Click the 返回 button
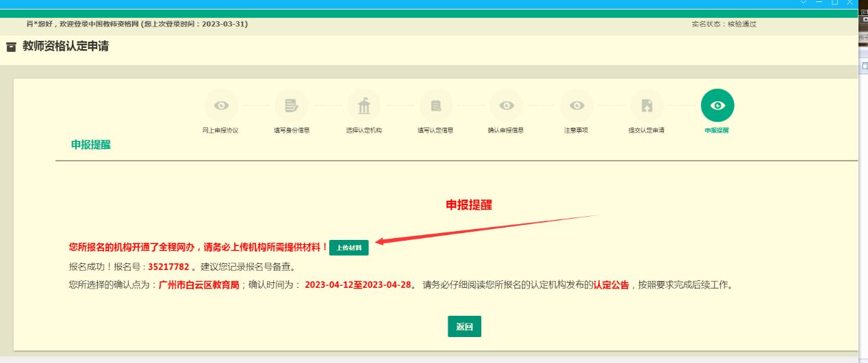 click(464, 327)
